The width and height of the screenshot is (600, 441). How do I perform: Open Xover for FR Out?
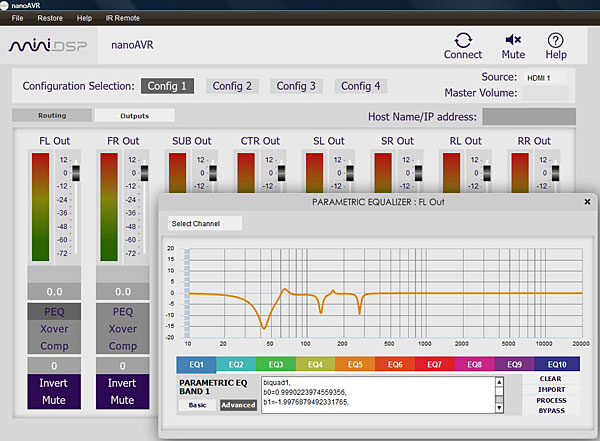pyautogui.click(x=123, y=329)
